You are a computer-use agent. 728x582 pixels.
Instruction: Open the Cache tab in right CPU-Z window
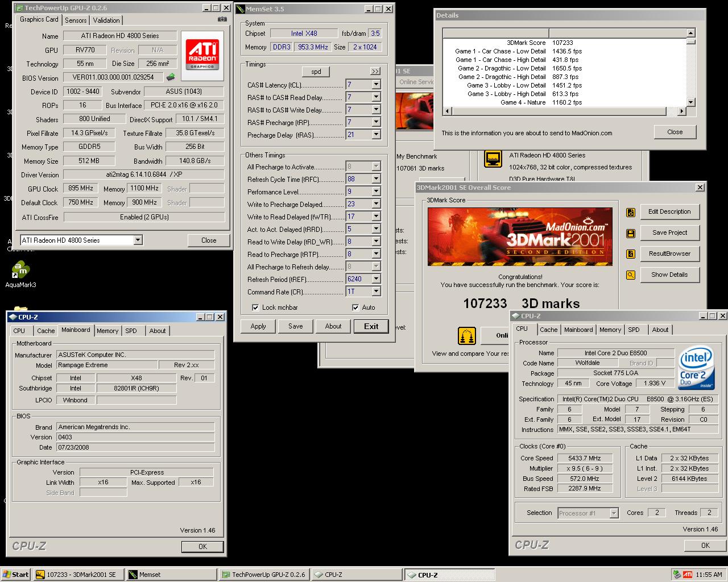pos(548,330)
